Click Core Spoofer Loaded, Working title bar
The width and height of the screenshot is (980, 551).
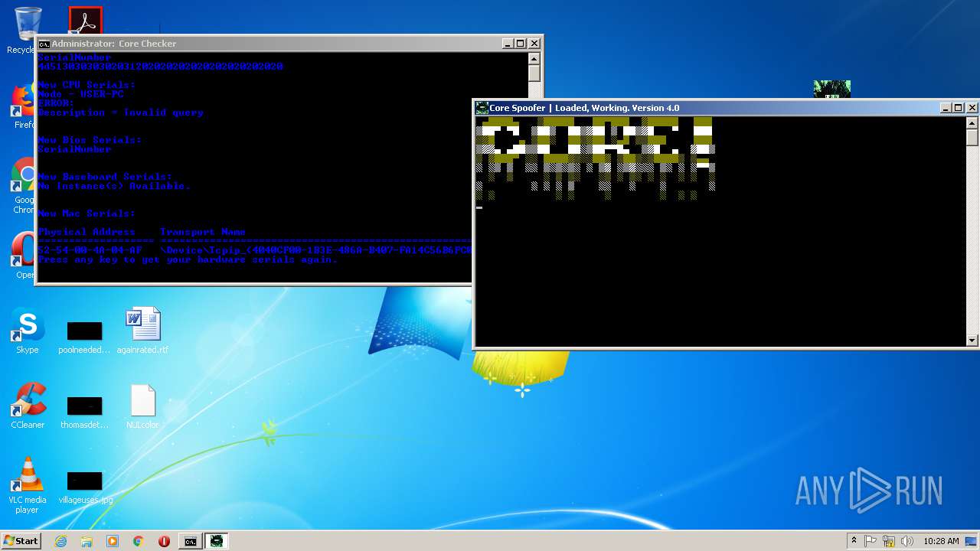725,108
